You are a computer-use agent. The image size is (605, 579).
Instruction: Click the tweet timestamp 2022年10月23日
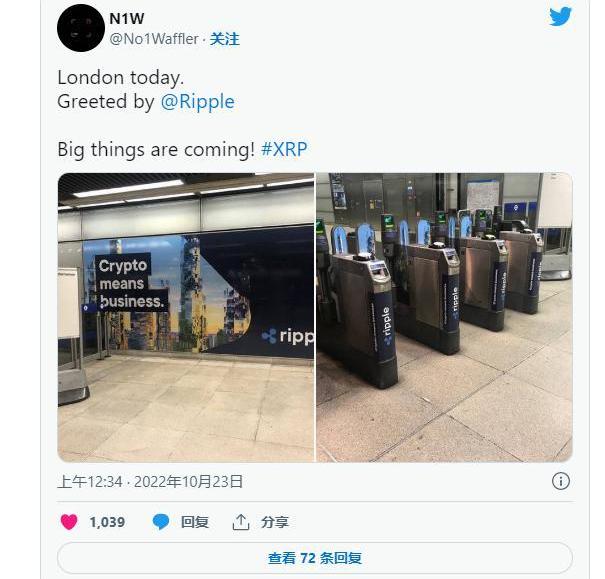point(188,481)
